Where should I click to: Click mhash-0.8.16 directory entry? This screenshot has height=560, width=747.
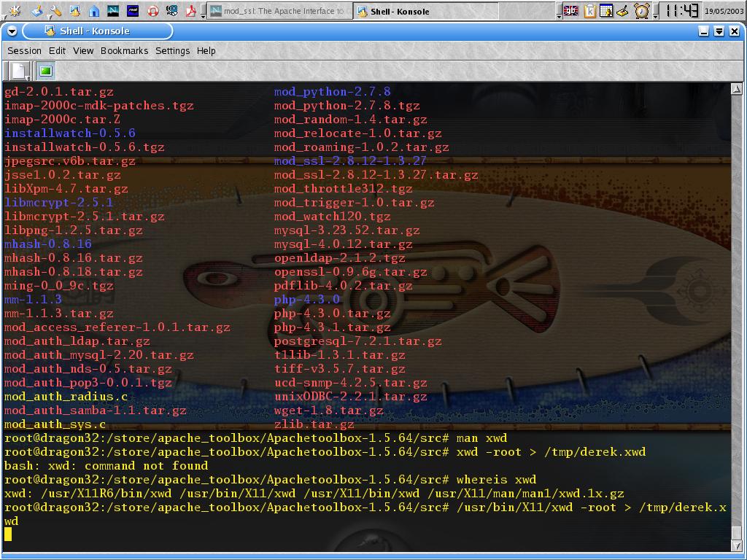(47, 244)
